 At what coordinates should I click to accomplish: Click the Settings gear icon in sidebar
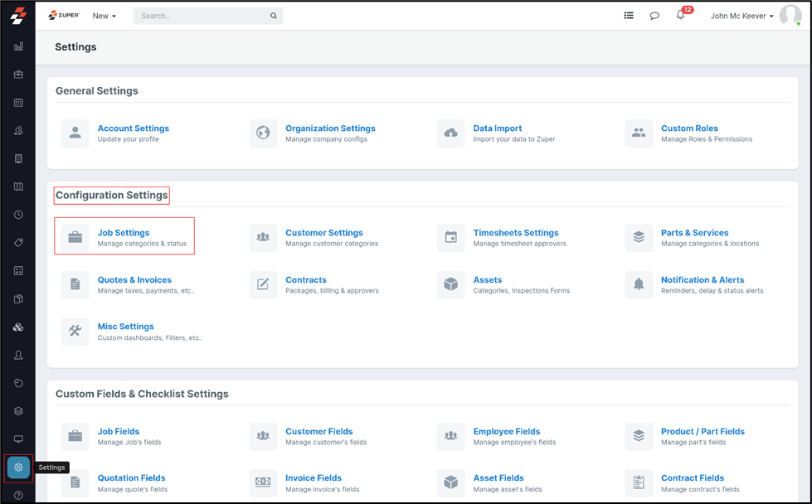[x=18, y=468]
